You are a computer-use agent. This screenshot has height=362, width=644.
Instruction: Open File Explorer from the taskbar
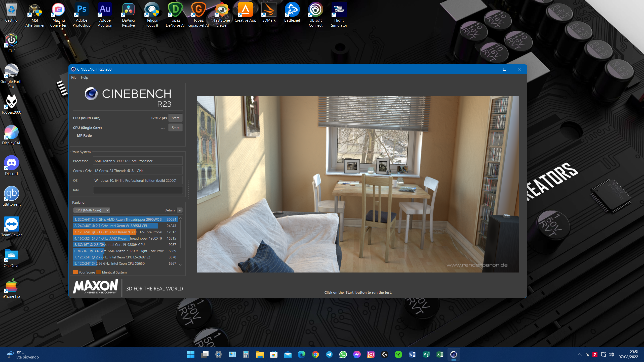pyautogui.click(x=260, y=354)
